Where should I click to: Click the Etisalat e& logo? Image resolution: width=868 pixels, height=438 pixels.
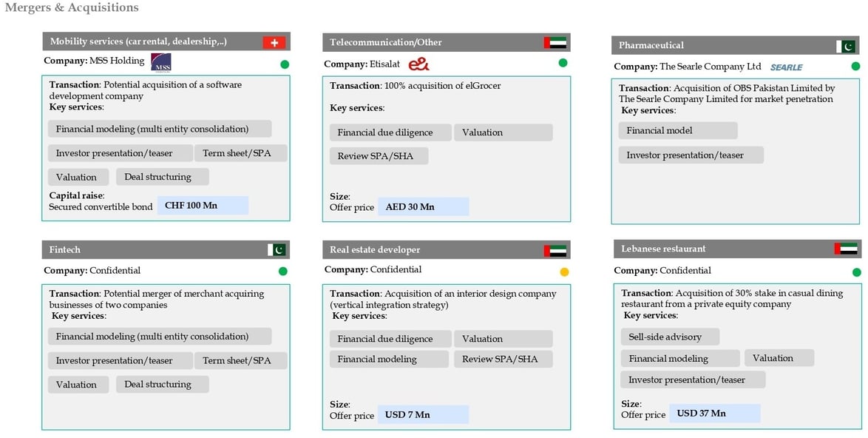click(419, 65)
